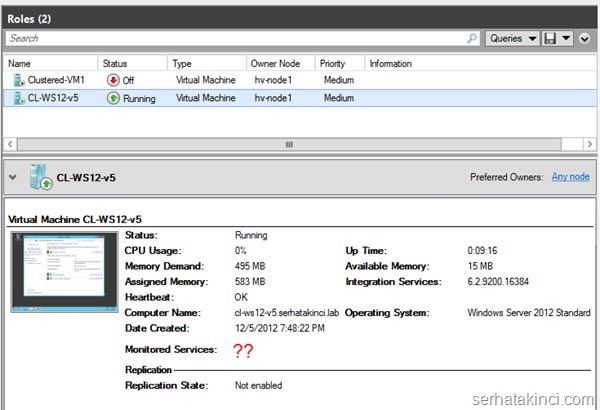Image resolution: width=600 pixels, height=410 pixels.
Task: Click the Memory Demand value 495 MB
Action: (250, 266)
